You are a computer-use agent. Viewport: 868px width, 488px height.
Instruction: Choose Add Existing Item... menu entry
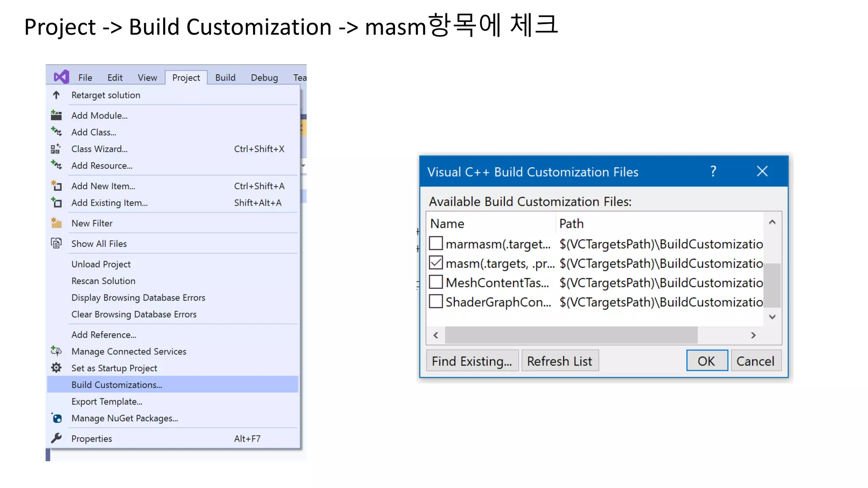coord(172,203)
